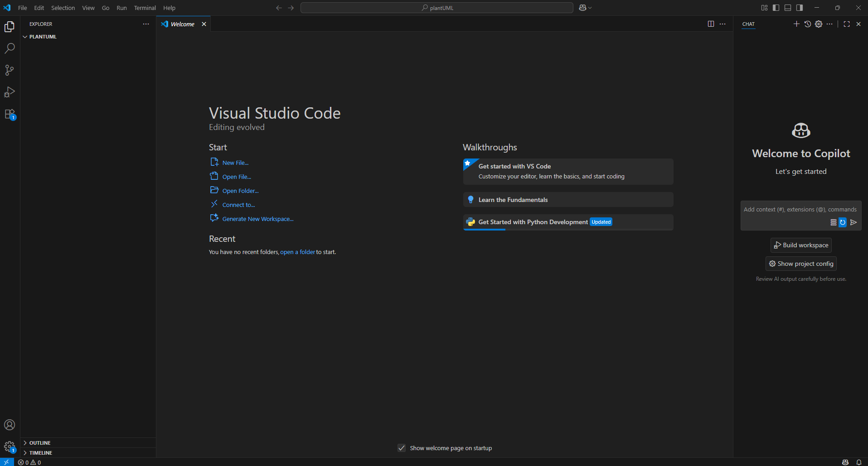Toggle the Primary Side Bar
The image size is (868, 466).
[776, 8]
